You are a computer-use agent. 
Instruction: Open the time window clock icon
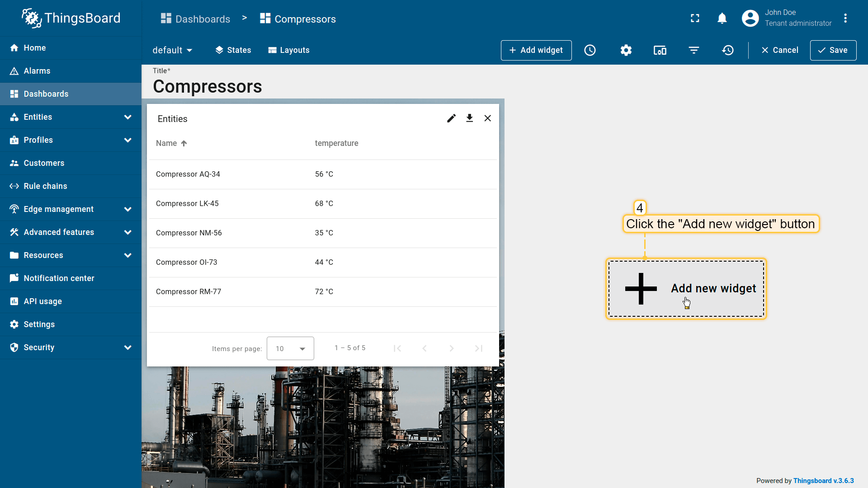click(590, 50)
